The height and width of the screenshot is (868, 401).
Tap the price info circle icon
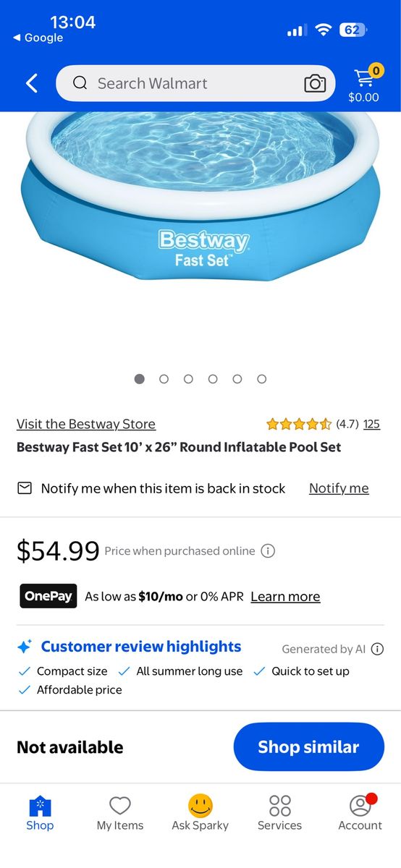point(268,551)
